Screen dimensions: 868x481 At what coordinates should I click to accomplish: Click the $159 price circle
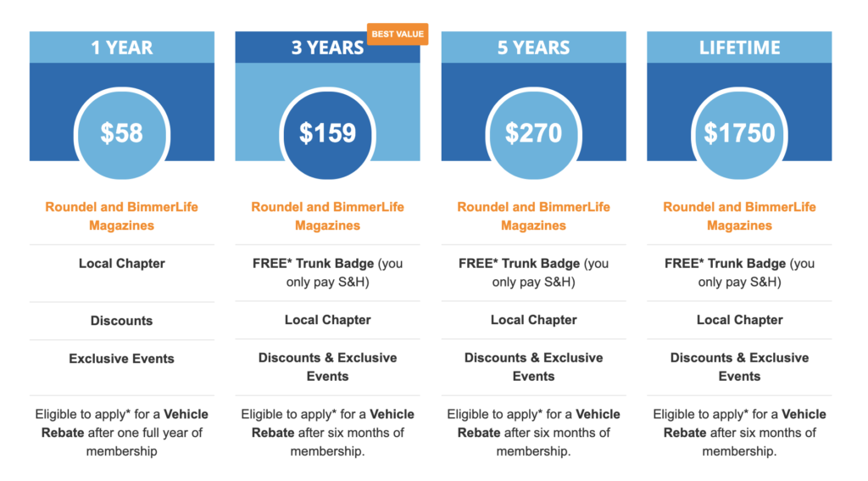[x=328, y=133]
